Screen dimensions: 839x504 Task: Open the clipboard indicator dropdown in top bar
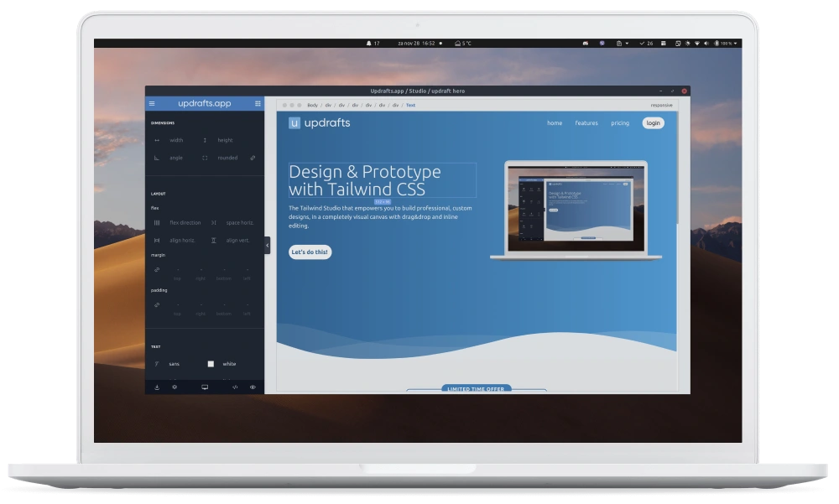[x=622, y=44]
